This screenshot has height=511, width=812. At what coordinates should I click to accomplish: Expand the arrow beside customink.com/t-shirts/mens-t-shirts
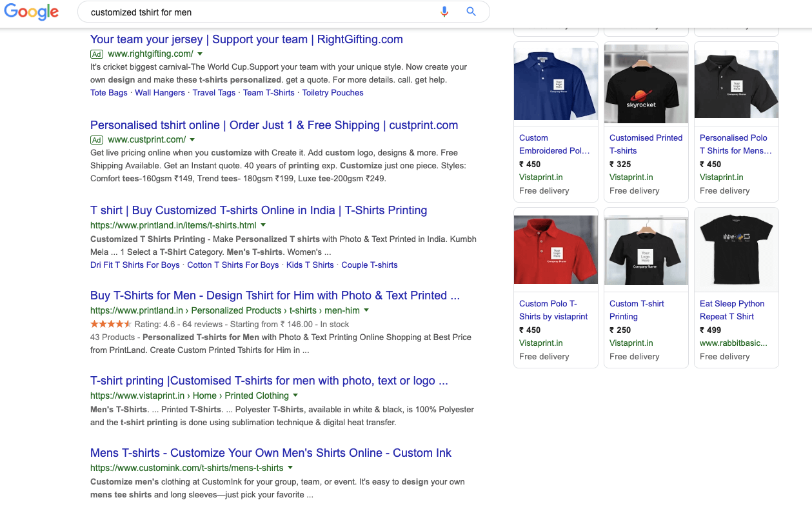[290, 468]
